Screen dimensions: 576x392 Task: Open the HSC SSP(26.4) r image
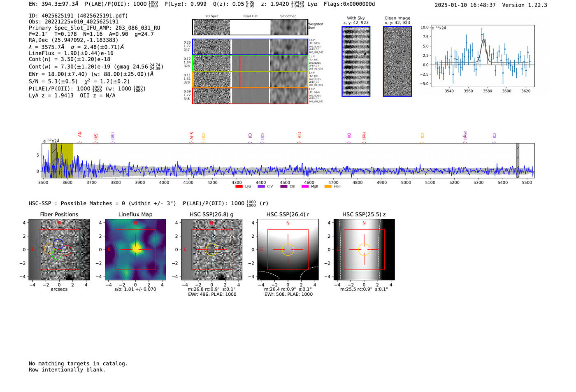coord(288,250)
